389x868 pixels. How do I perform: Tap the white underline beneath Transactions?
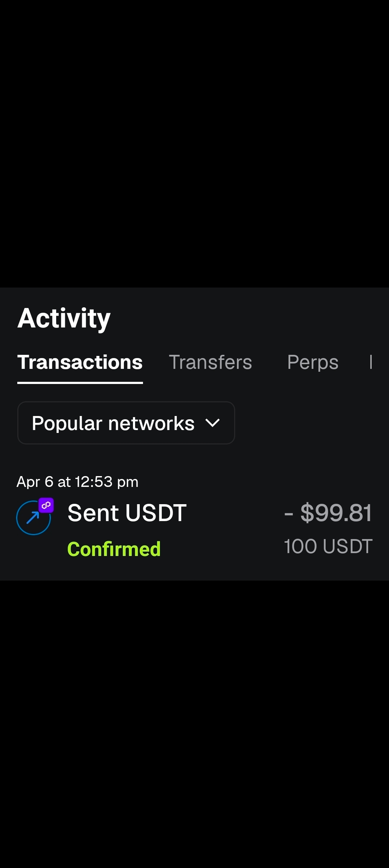point(80,383)
